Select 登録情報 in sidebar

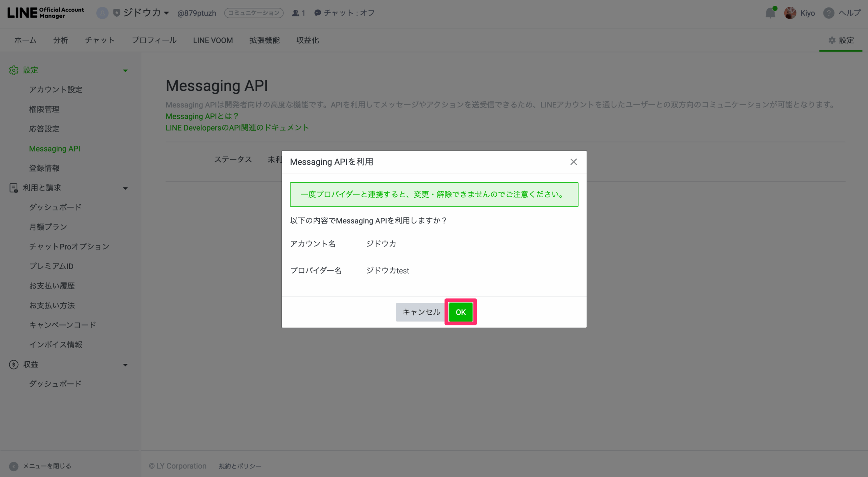point(44,168)
